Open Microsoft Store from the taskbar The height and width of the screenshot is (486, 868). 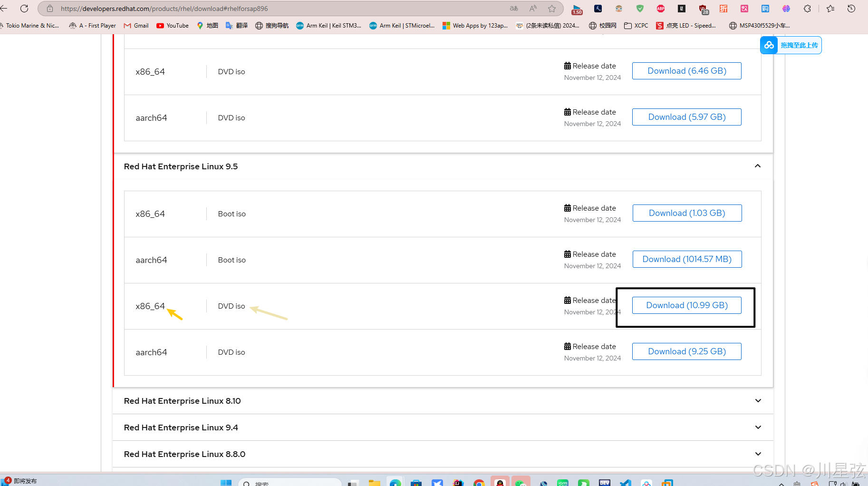click(x=416, y=483)
